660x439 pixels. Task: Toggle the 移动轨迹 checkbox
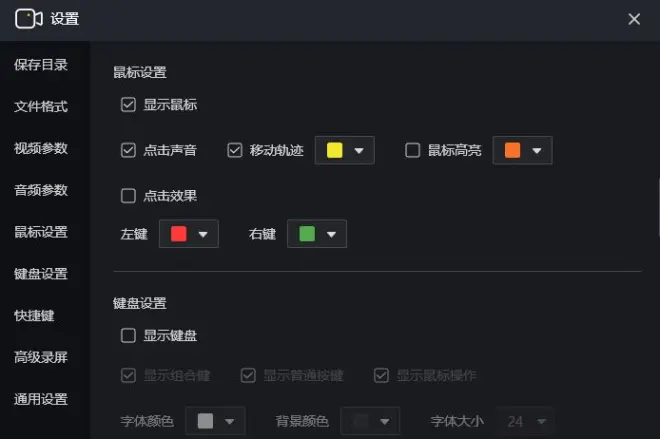(x=235, y=151)
